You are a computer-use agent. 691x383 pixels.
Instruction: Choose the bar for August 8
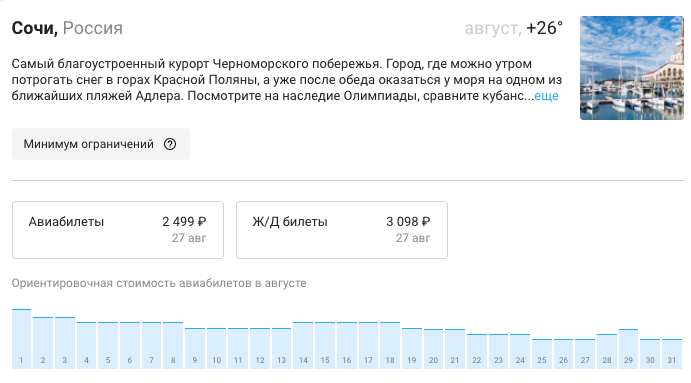[x=173, y=345]
